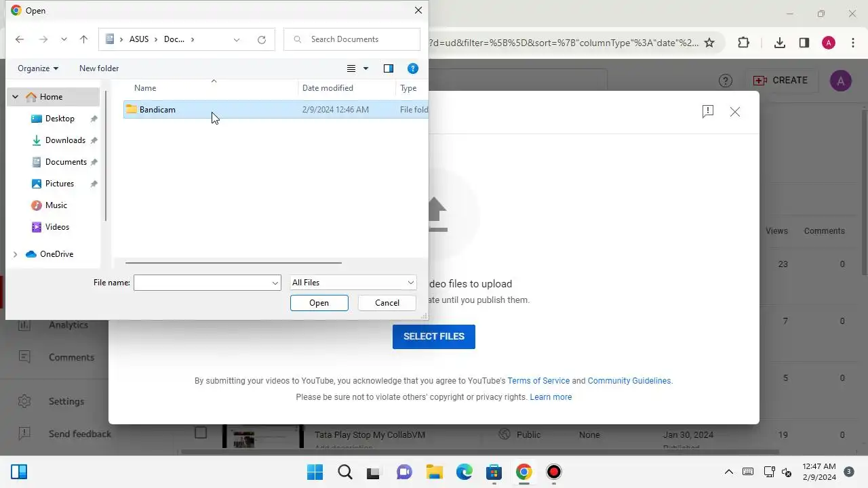
Task: Select OneDrive in navigation pane
Action: (56, 254)
